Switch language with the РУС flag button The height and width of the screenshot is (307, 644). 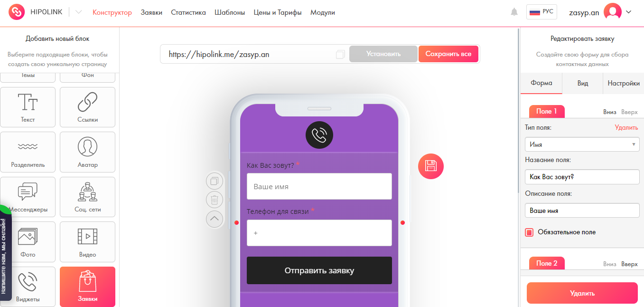point(541,12)
